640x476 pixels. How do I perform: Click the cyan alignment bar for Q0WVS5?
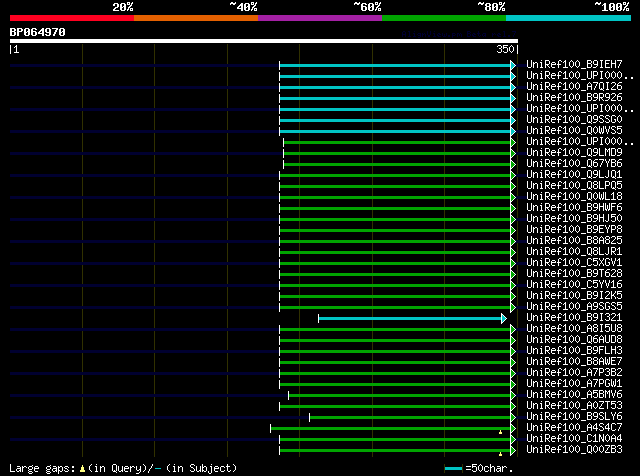click(395, 131)
